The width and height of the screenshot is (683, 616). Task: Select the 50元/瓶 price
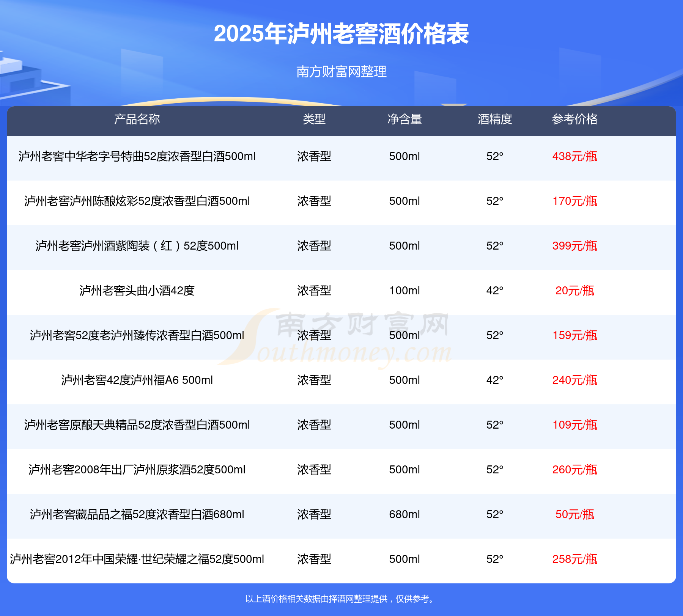point(575,514)
